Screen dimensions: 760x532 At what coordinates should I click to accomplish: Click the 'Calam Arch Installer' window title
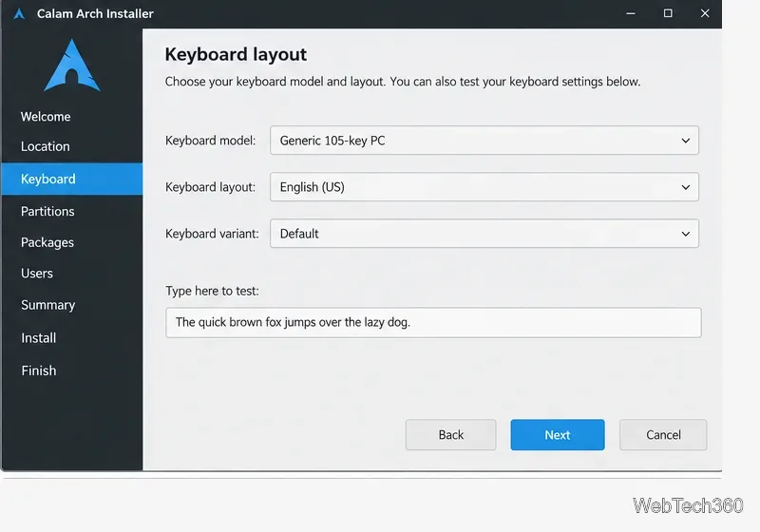pyautogui.click(x=95, y=13)
